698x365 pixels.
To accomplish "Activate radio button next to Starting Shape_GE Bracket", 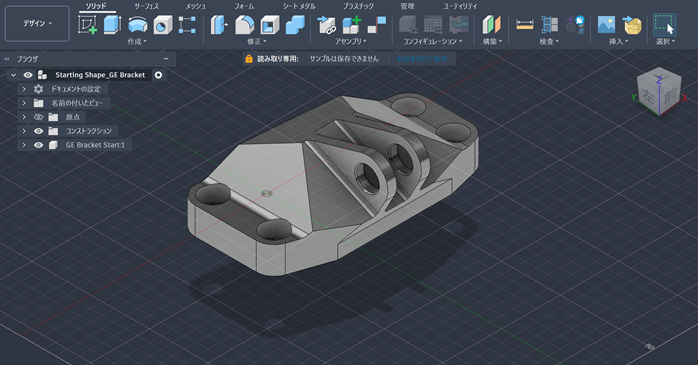I will pos(158,75).
